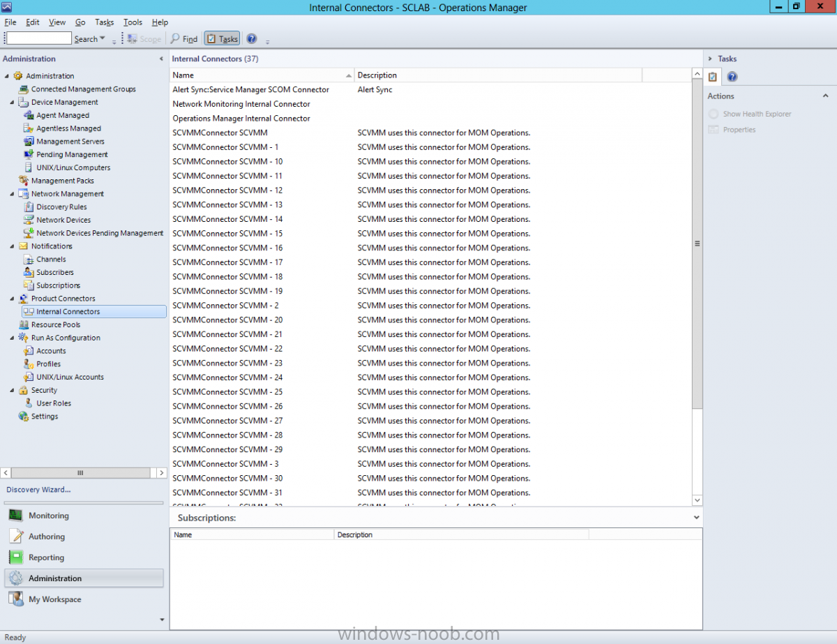Click the Discovery Rules icon
Screen dimensions: 837x644
[x=29, y=207]
